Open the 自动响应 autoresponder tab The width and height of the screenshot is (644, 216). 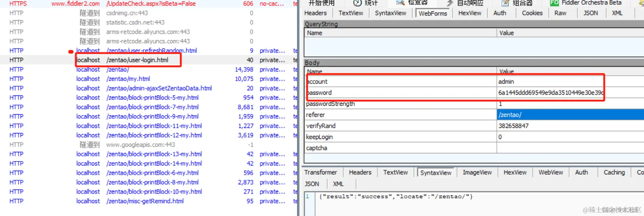point(465,3)
